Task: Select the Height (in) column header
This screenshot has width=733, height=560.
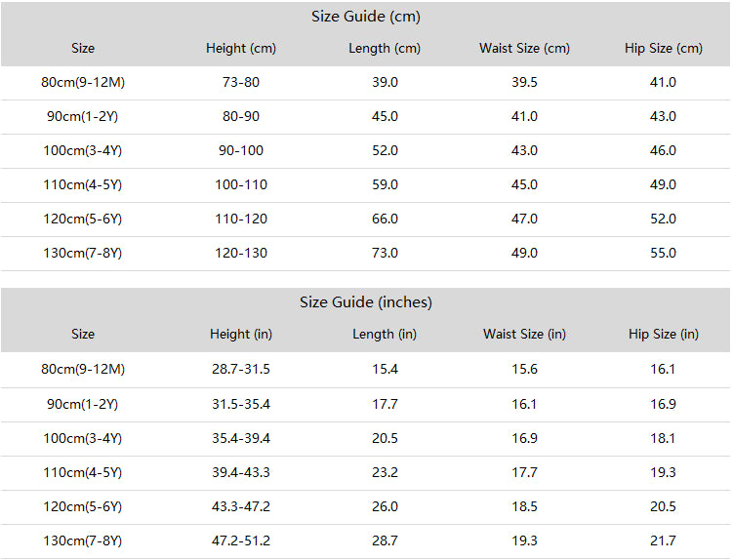Action: point(241,335)
